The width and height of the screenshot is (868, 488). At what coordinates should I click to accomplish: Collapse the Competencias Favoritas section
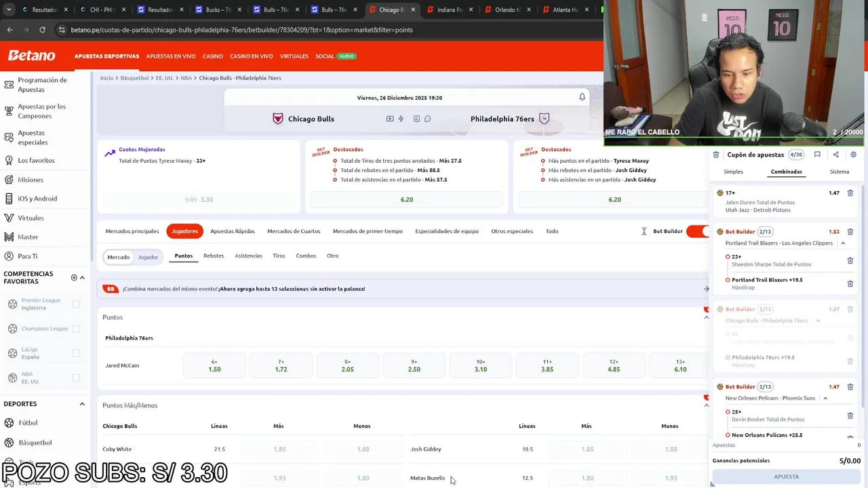[82, 277]
